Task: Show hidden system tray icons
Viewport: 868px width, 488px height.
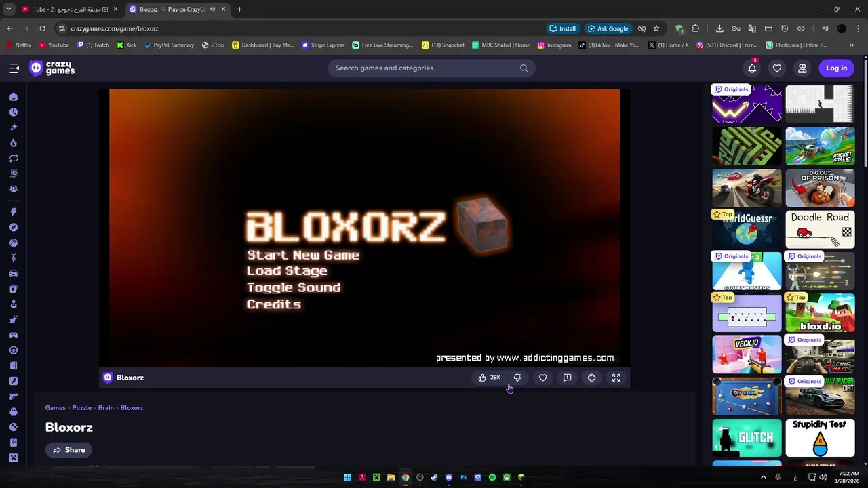Action: (764, 477)
